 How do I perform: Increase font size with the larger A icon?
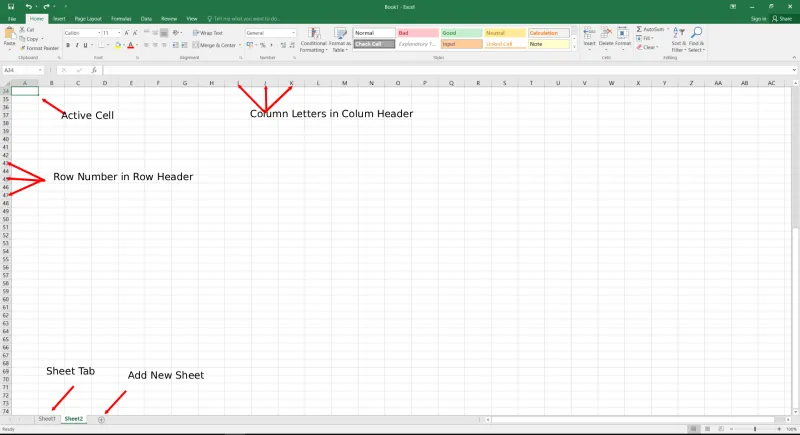[127, 33]
